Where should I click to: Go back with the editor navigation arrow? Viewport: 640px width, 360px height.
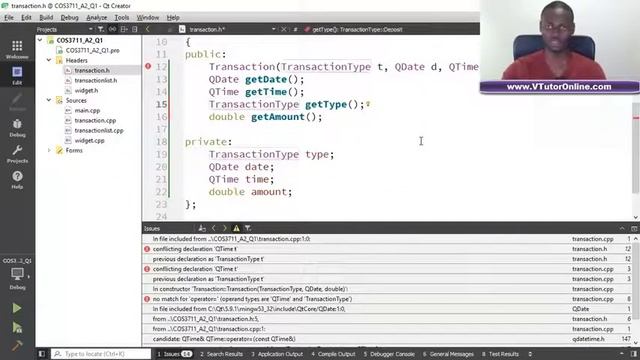tap(148, 29)
